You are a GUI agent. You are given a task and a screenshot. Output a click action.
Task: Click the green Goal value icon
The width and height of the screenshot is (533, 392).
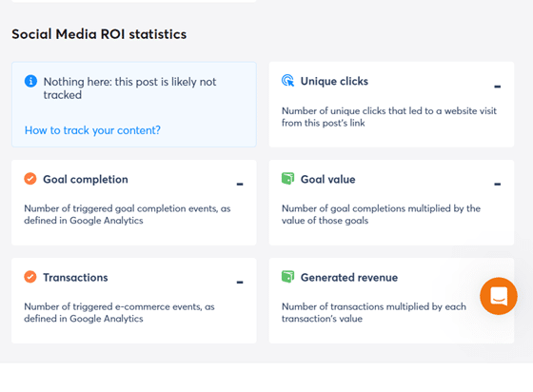click(x=287, y=179)
